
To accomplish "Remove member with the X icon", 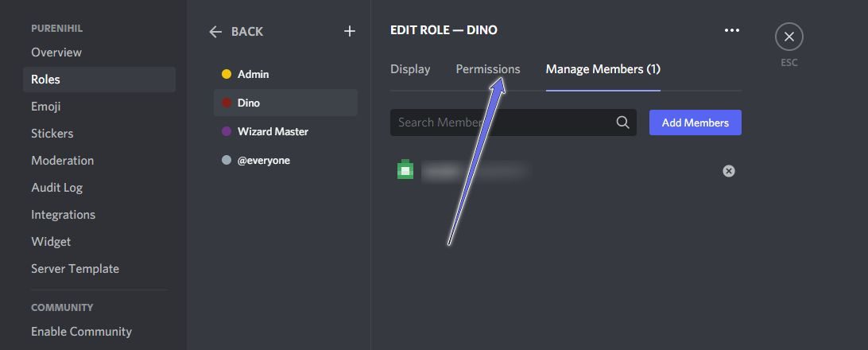I will click(x=728, y=171).
